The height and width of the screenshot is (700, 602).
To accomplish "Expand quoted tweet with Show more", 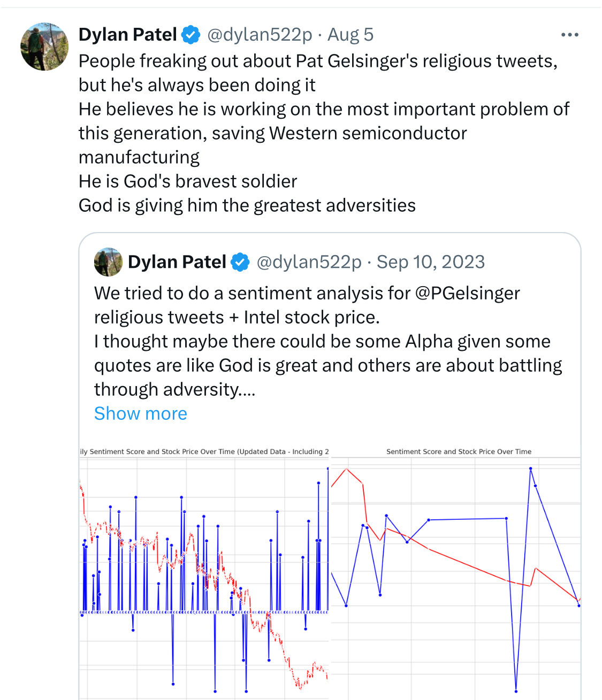I will coord(141,413).
